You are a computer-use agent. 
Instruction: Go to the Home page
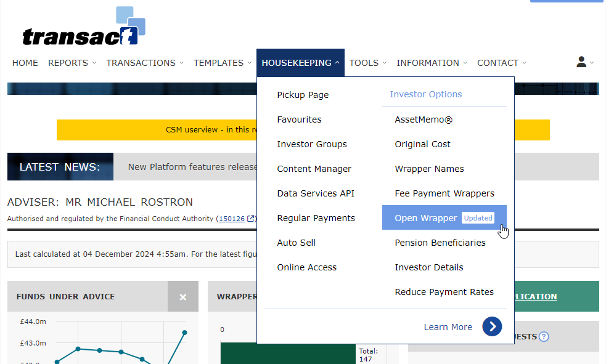click(25, 63)
